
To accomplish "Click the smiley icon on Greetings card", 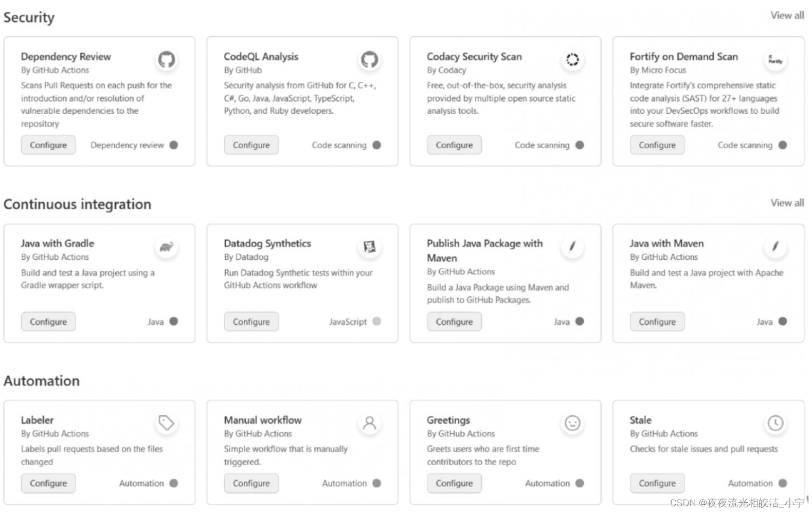I will click(572, 423).
